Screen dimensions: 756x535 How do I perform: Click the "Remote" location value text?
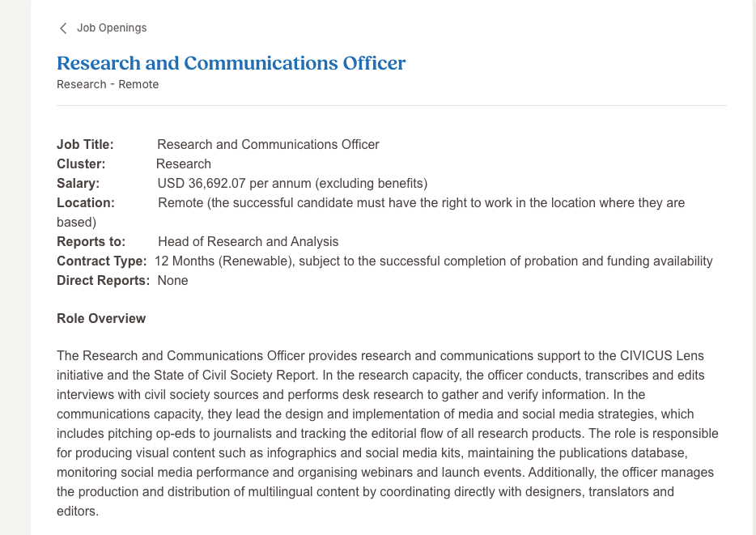(x=181, y=203)
